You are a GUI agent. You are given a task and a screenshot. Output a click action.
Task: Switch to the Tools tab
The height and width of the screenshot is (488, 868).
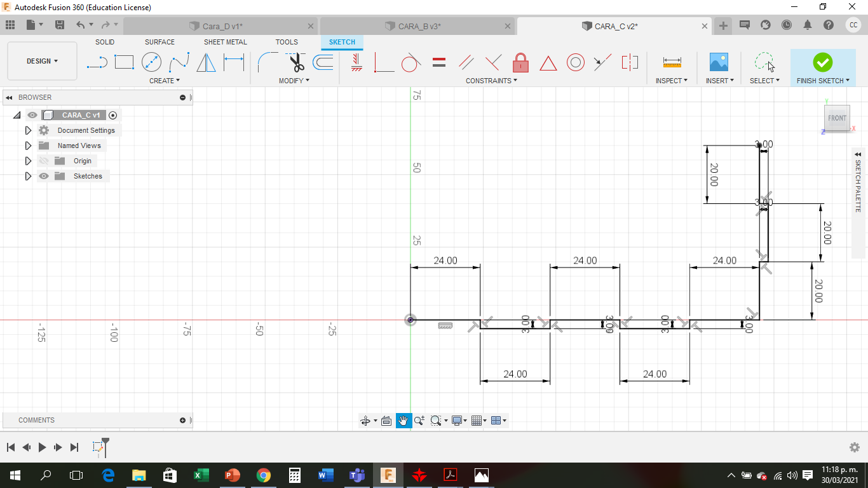(x=287, y=42)
